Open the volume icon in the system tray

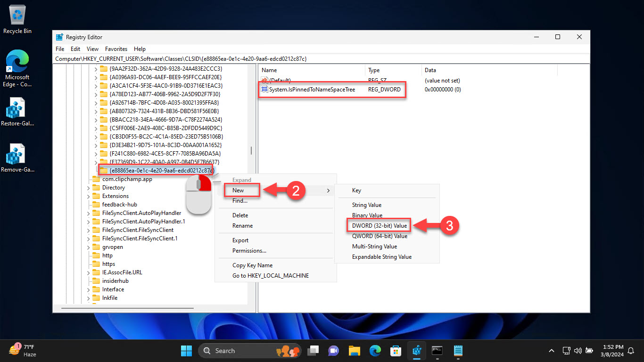tap(578, 351)
